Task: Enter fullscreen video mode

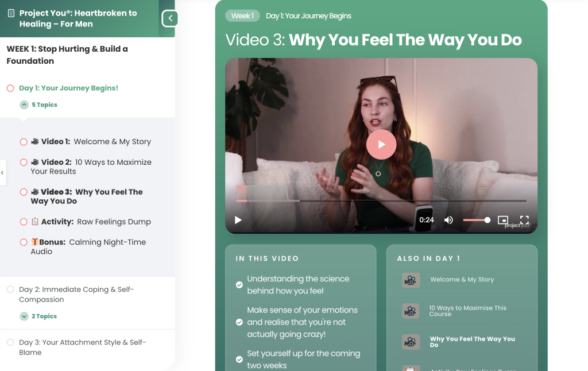Action: coord(524,220)
